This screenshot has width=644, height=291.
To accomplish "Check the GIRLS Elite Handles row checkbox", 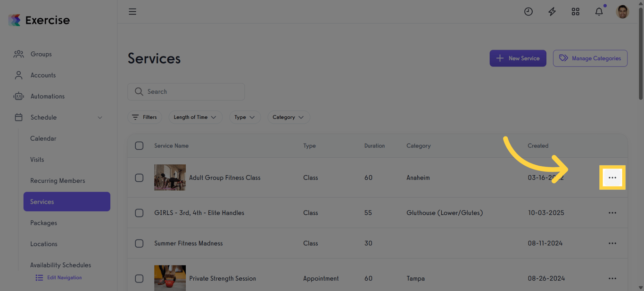I will [139, 213].
